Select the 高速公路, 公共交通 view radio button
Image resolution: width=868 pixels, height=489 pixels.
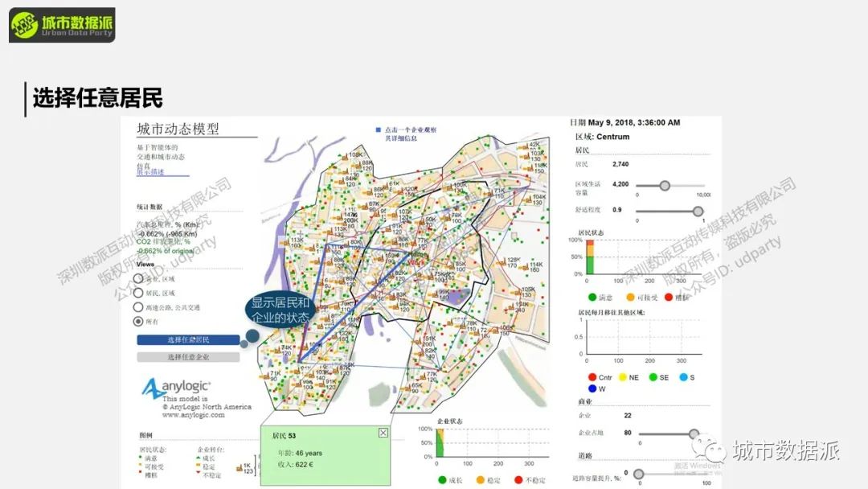[x=138, y=307]
